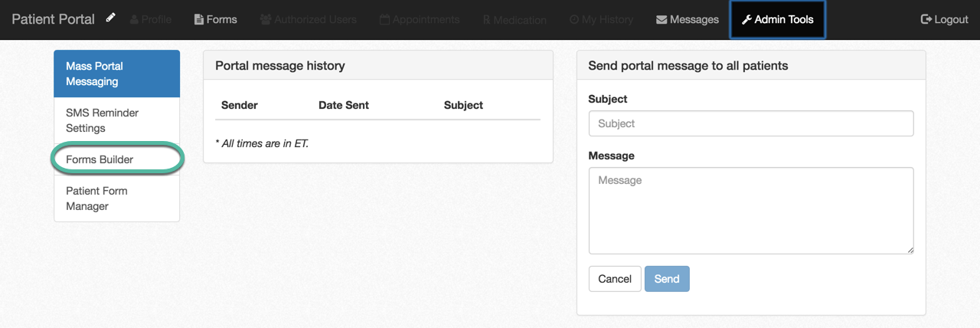Open the Medication nav item
980x328 pixels.
tap(514, 19)
